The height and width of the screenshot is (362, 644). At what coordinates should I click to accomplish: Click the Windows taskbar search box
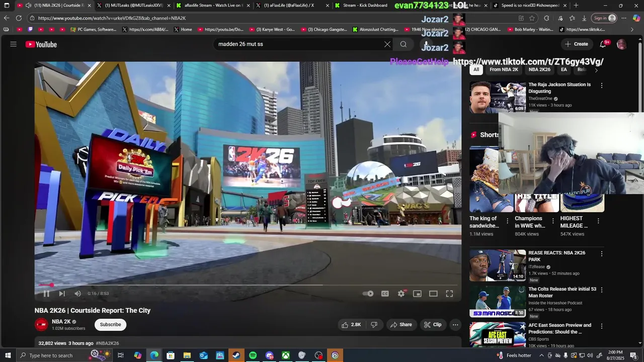tap(64, 355)
